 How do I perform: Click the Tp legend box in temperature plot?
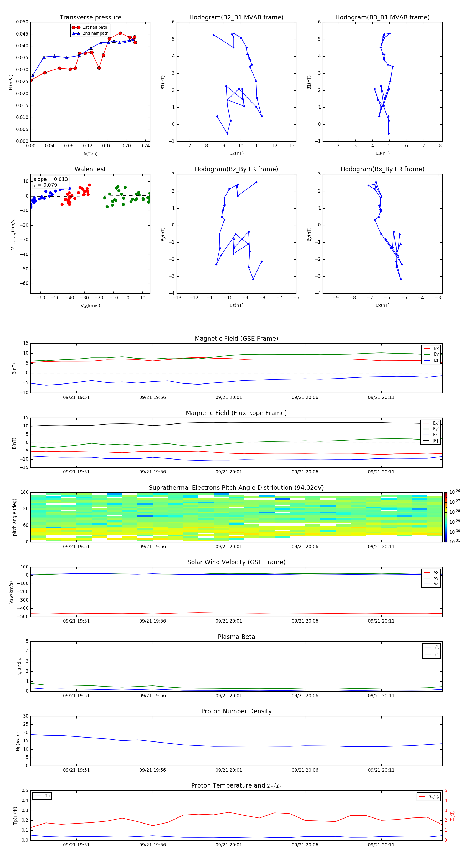42,796
